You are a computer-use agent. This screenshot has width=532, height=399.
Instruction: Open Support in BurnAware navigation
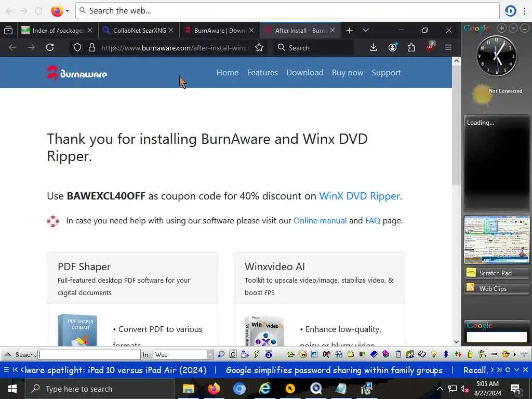(x=386, y=73)
